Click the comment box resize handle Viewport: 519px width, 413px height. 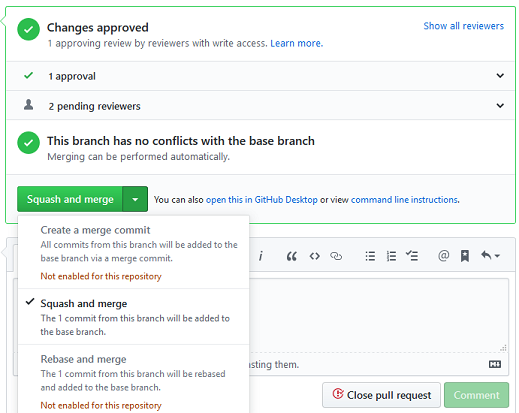pyautogui.click(x=503, y=348)
